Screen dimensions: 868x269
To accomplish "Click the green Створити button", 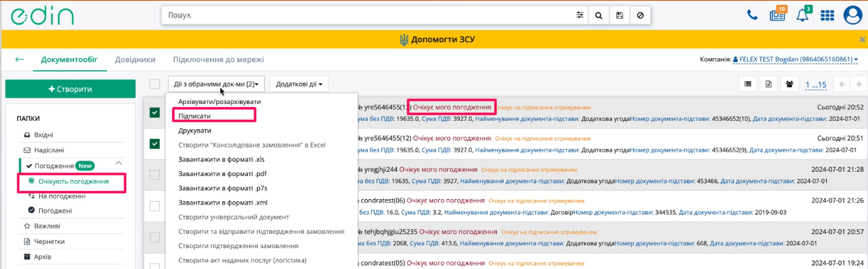I will point(71,89).
